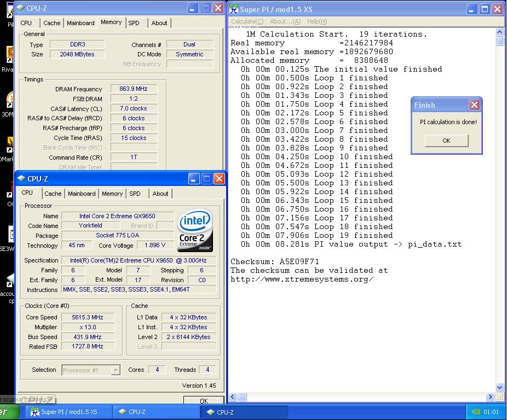Viewport: 507px width, 420px height.
Task: Click OK button in front CPU-Z window
Action: click(204, 400)
